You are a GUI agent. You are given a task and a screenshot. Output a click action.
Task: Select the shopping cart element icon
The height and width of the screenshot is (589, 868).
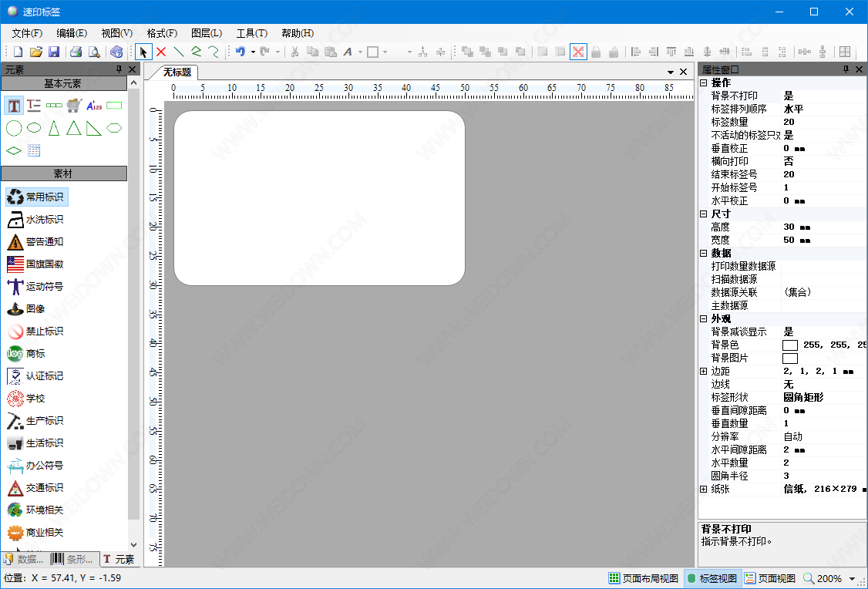[x=74, y=106]
